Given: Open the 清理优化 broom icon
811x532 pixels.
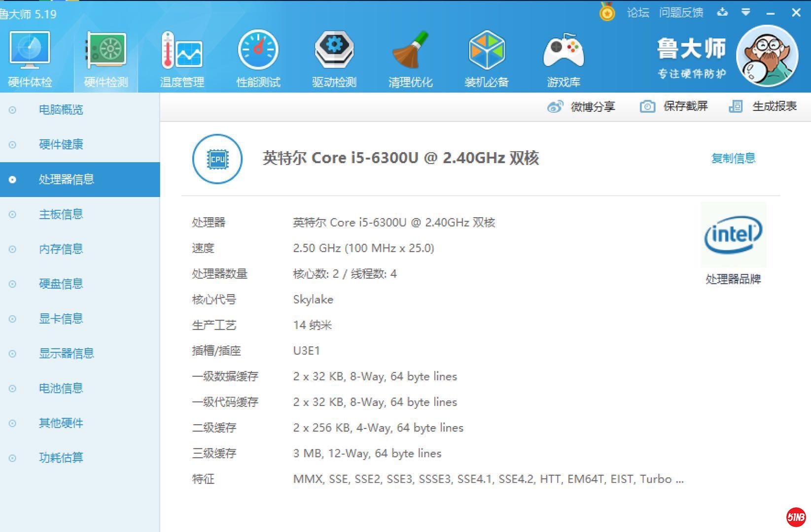Looking at the screenshot, I should (x=410, y=51).
